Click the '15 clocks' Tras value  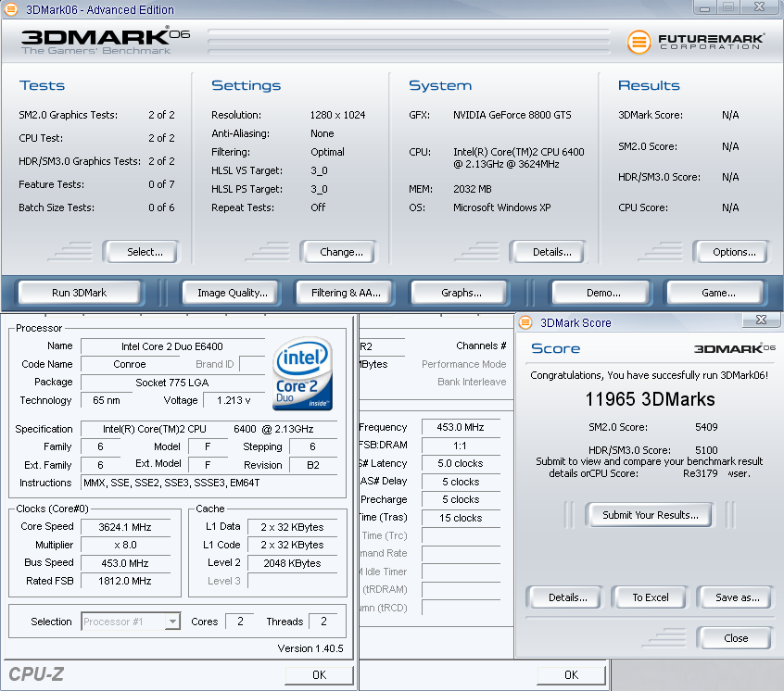coord(461,518)
